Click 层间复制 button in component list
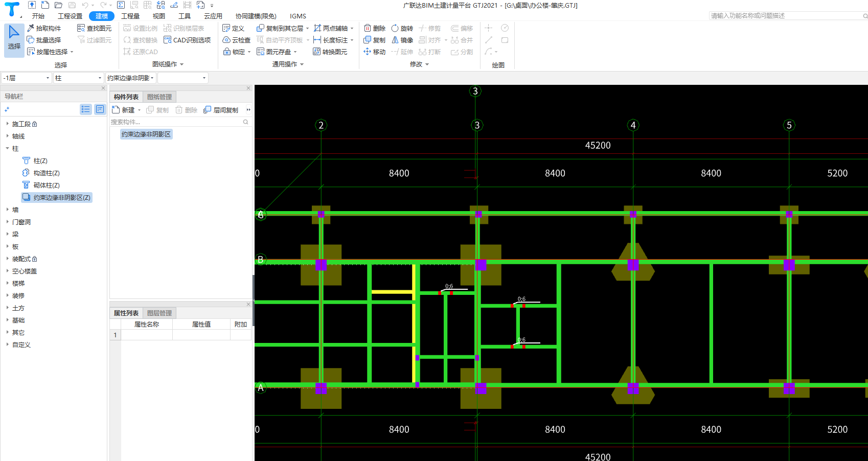 tap(221, 110)
